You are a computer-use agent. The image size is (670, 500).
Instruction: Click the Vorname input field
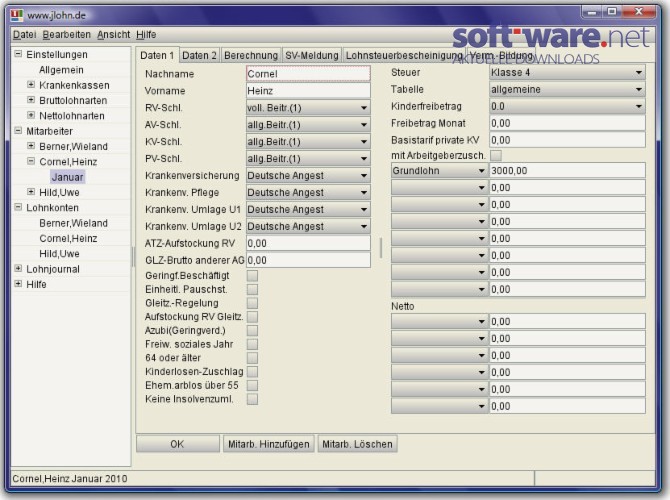click(308, 91)
